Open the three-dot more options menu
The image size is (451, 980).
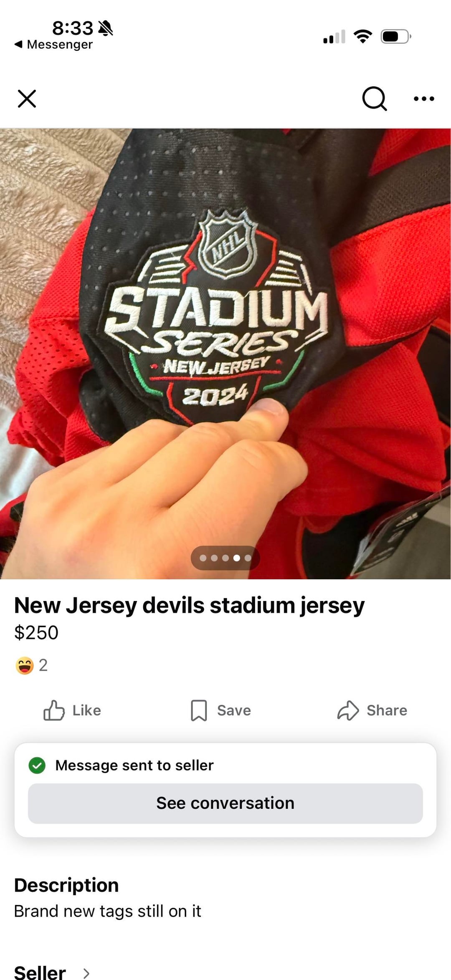click(424, 99)
